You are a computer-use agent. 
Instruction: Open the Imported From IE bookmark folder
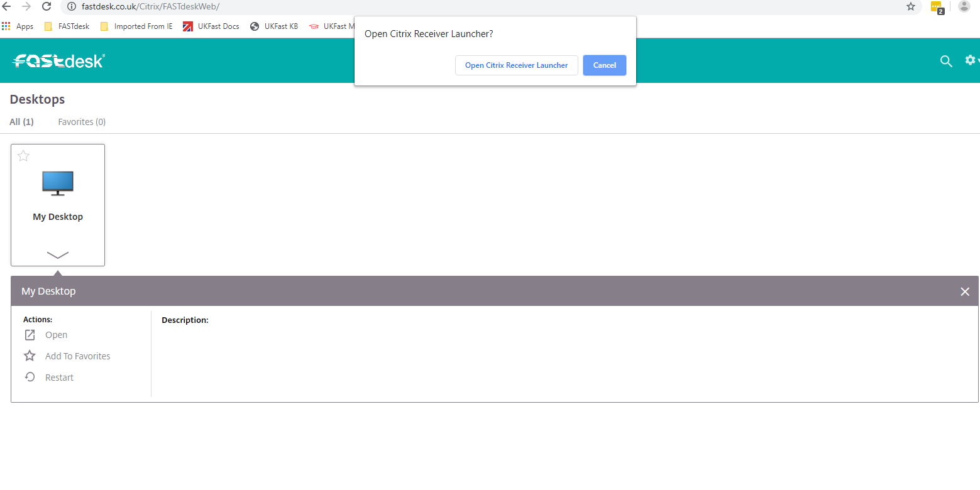[136, 26]
